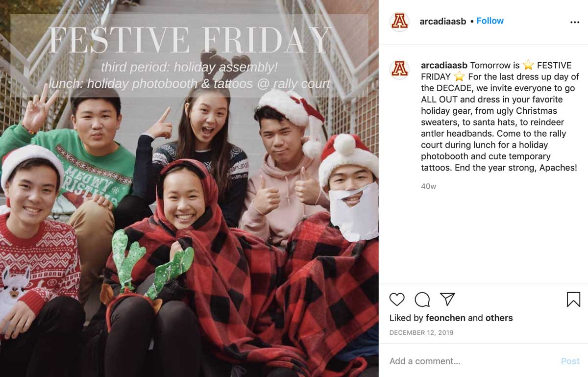Open the three-dot more options menu
The image size is (588, 377).
coord(575,22)
